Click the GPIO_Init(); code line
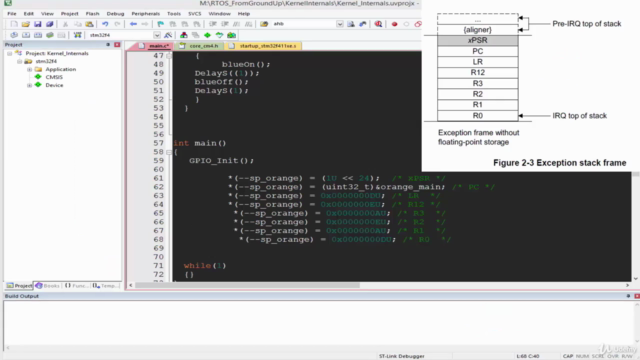The height and width of the screenshot is (360, 640). point(221,161)
